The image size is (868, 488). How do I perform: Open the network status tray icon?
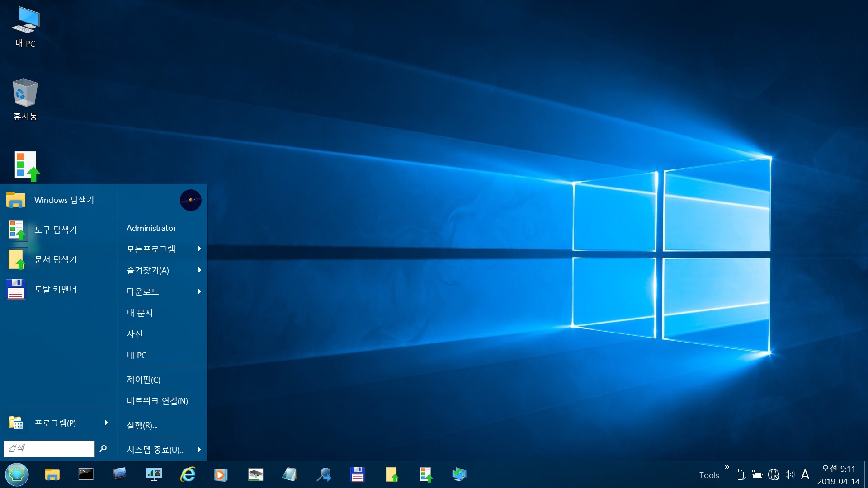coord(774,474)
